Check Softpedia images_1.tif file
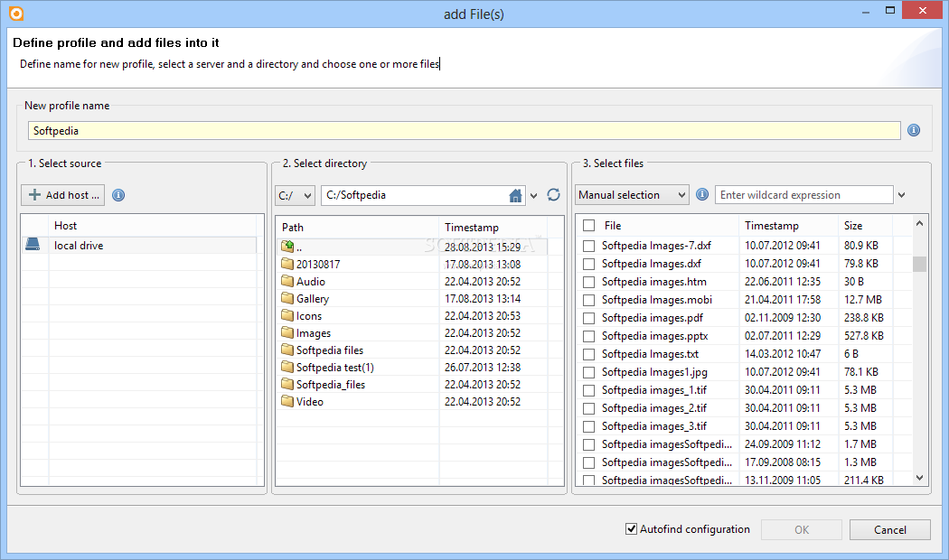 pyautogui.click(x=588, y=391)
